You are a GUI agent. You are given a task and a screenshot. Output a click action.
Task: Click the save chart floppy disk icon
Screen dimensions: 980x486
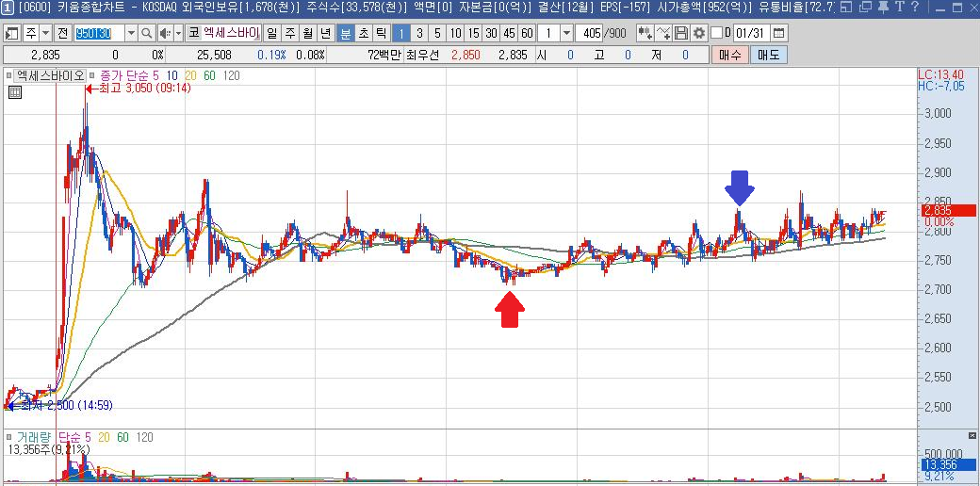click(x=682, y=33)
